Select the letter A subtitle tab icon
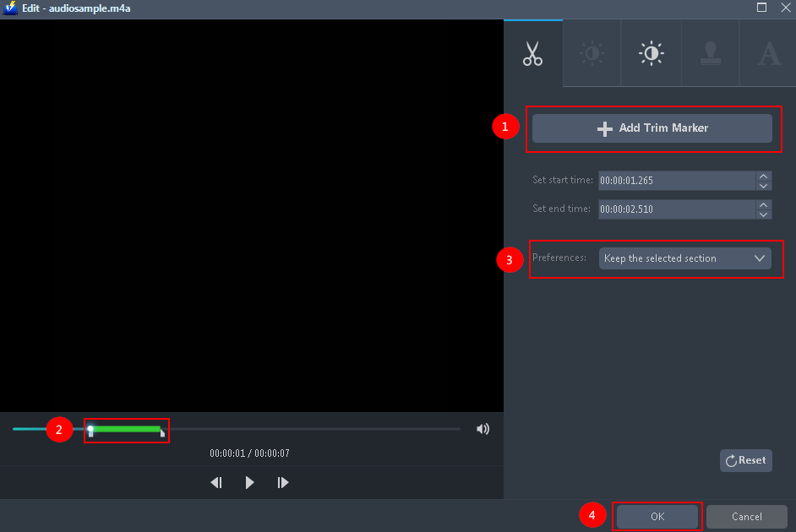 pyautogui.click(x=768, y=53)
